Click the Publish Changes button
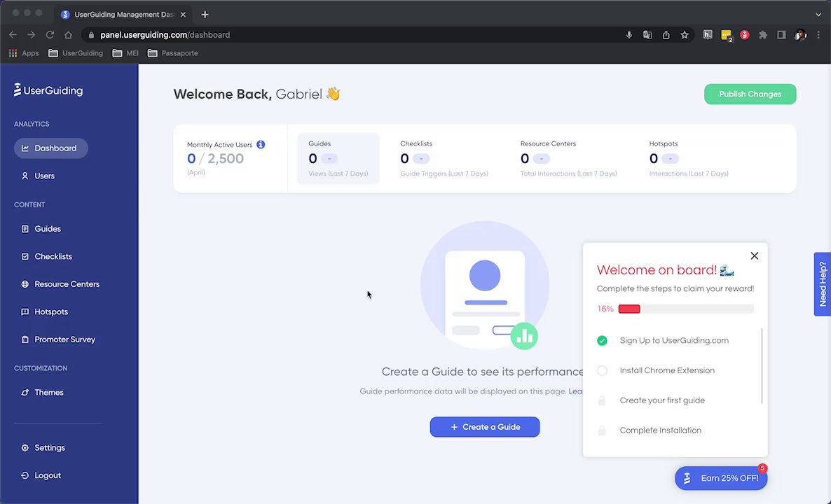 pyautogui.click(x=750, y=94)
